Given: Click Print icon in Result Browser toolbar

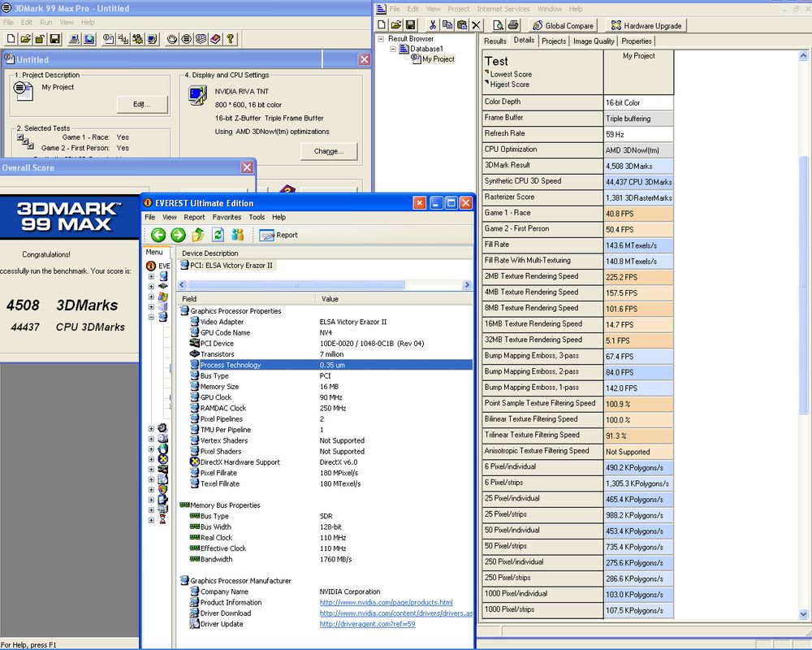Looking at the screenshot, I should pos(513,25).
